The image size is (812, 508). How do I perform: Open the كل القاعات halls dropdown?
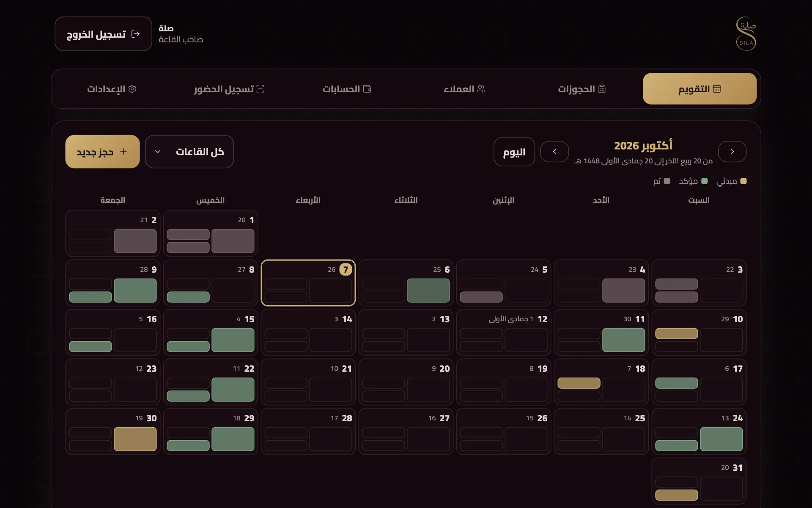point(189,152)
